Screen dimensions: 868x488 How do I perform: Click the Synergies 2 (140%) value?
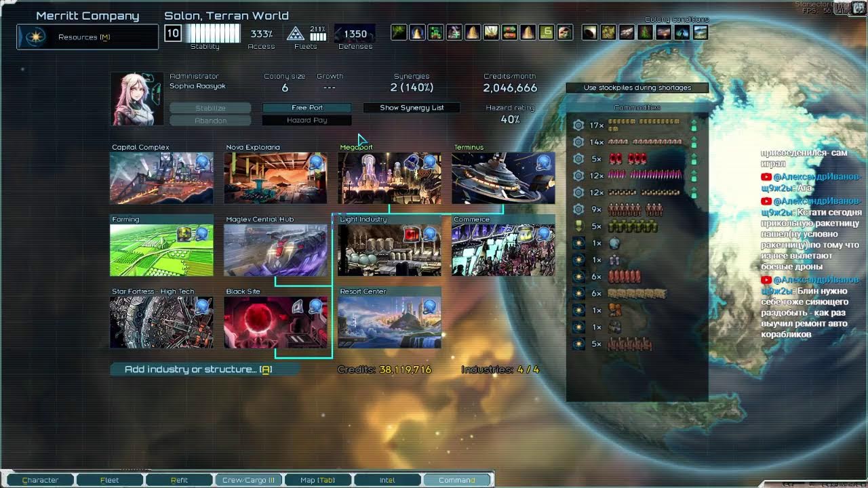pyautogui.click(x=412, y=88)
